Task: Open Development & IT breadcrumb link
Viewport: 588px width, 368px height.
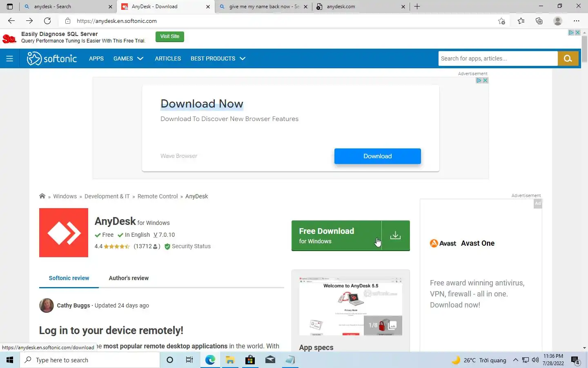Action: 107,196
